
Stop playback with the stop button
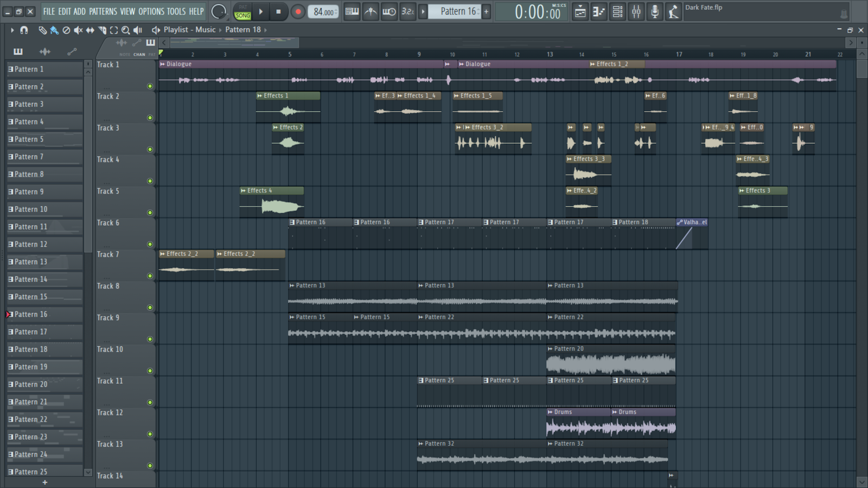click(x=279, y=11)
